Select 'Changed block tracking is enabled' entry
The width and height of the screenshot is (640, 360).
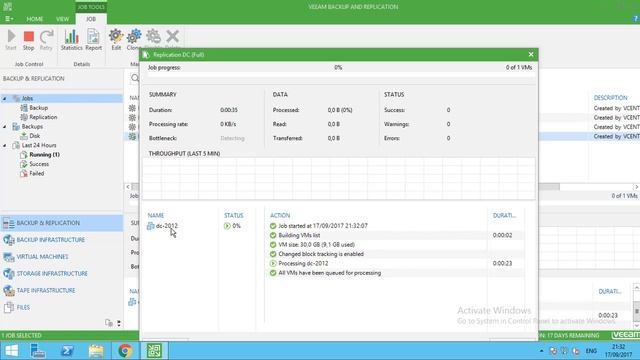pyautogui.click(x=321, y=254)
